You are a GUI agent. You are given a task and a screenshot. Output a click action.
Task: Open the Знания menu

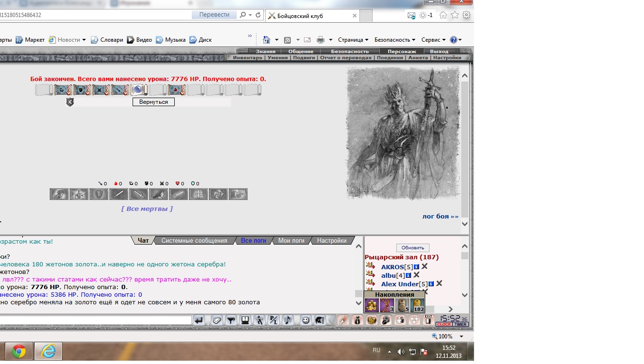pos(266,51)
